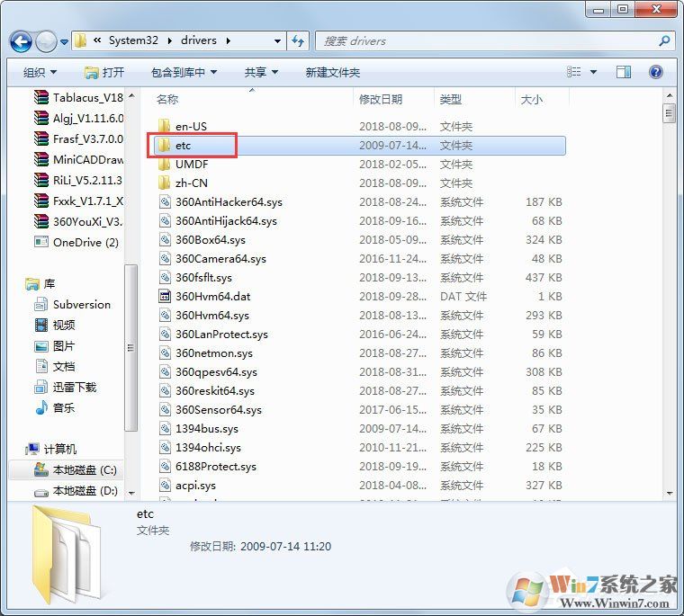The height and width of the screenshot is (616, 684).
Task: Select the etc folder
Action: (359, 145)
